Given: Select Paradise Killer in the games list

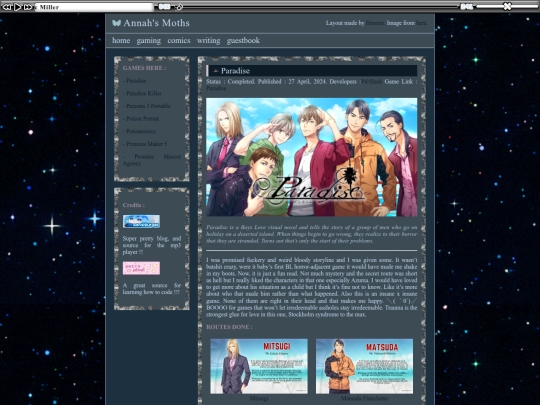Looking at the screenshot, I should (x=142, y=93).
